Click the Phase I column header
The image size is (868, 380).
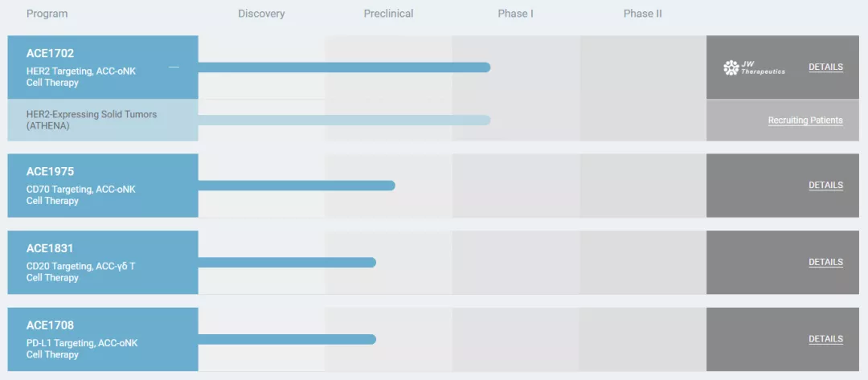pyautogui.click(x=515, y=14)
